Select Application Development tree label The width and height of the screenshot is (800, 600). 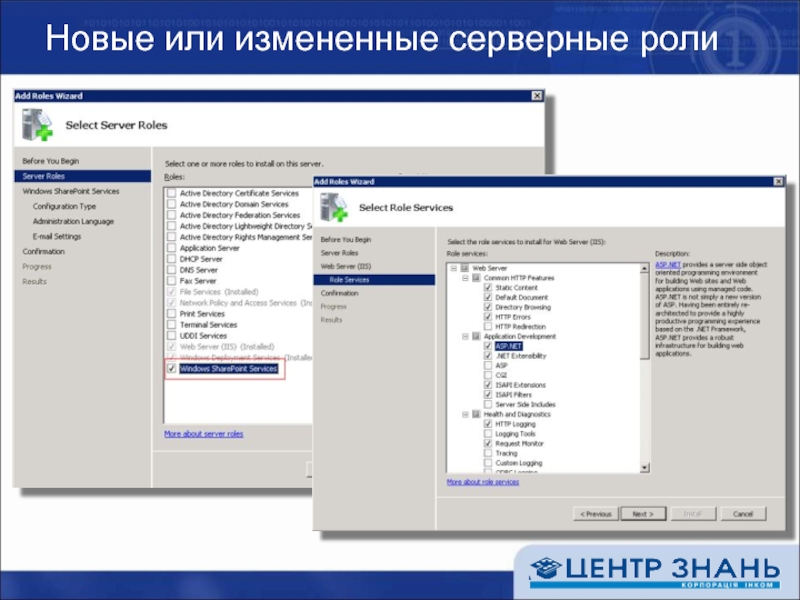520,336
